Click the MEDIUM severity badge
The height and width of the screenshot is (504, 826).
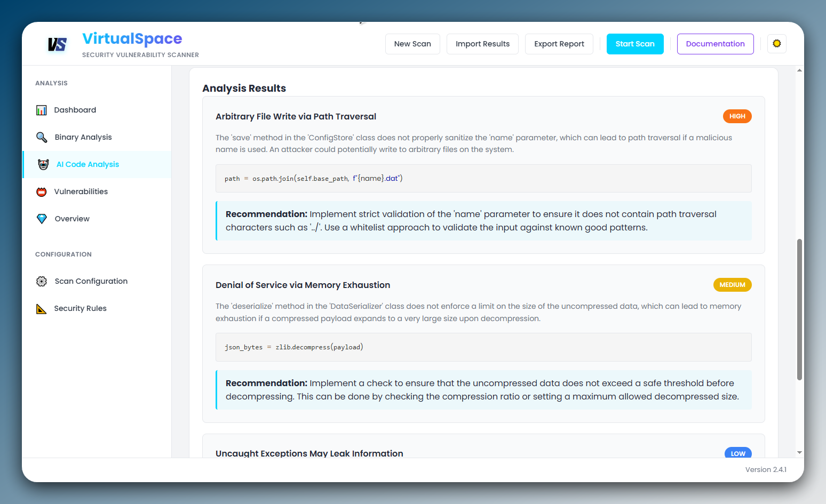[x=732, y=285]
